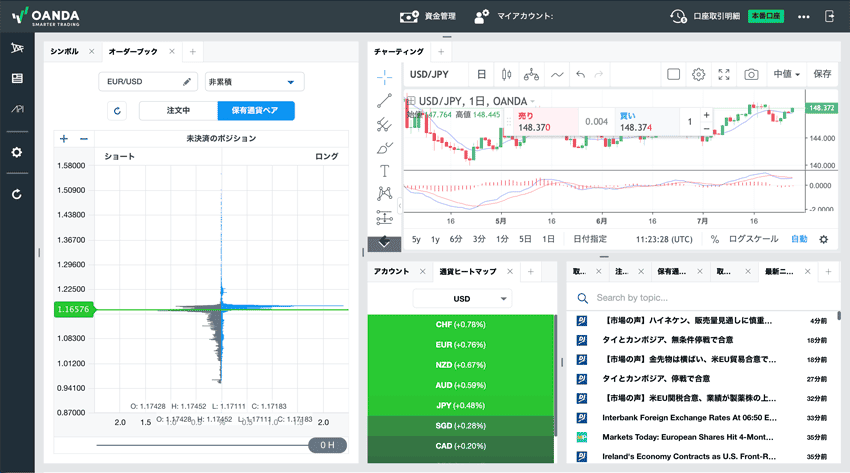Edit the EUR/USD symbol pencil icon
The width and height of the screenshot is (850, 473).
click(186, 82)
